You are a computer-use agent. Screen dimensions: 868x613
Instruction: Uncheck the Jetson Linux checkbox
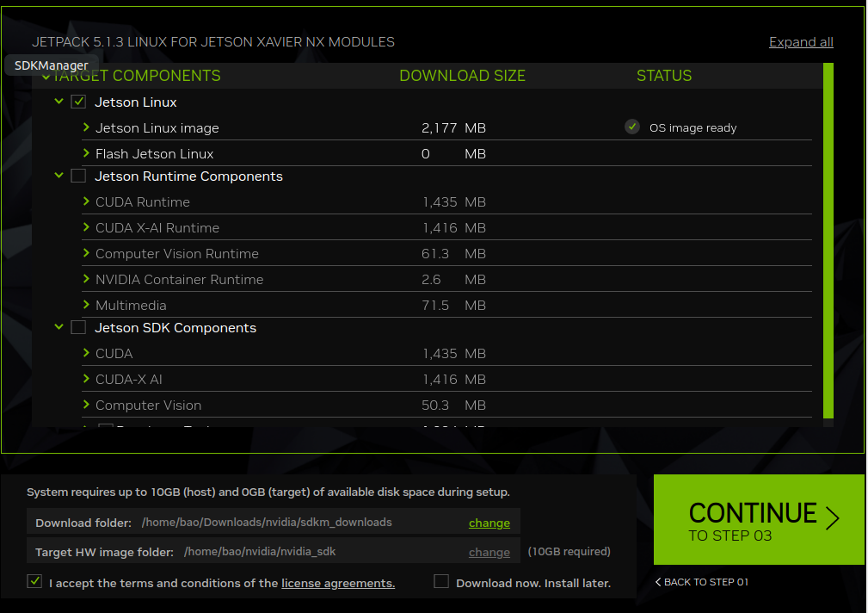pos(78,102)
